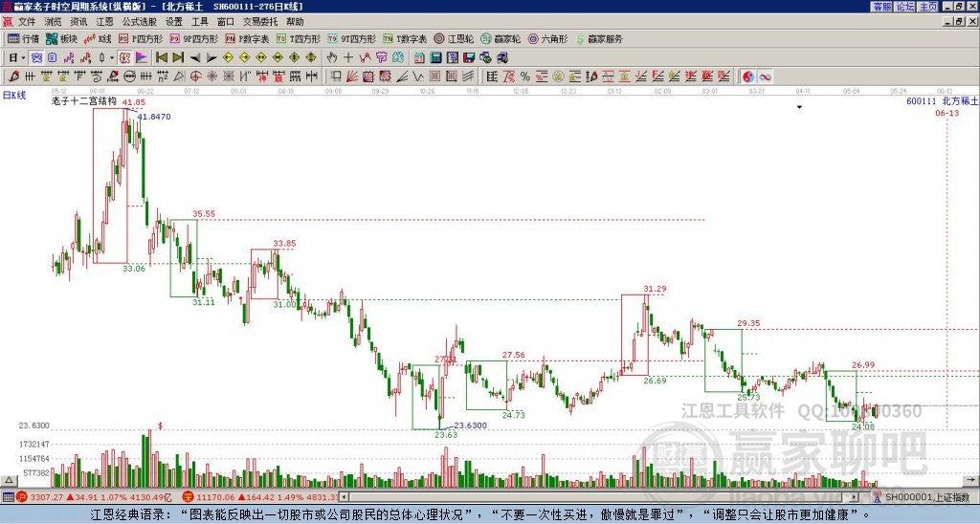Click the black left arrow icon
The width and height of the screenshot is (980, 524).
[195, 58]
